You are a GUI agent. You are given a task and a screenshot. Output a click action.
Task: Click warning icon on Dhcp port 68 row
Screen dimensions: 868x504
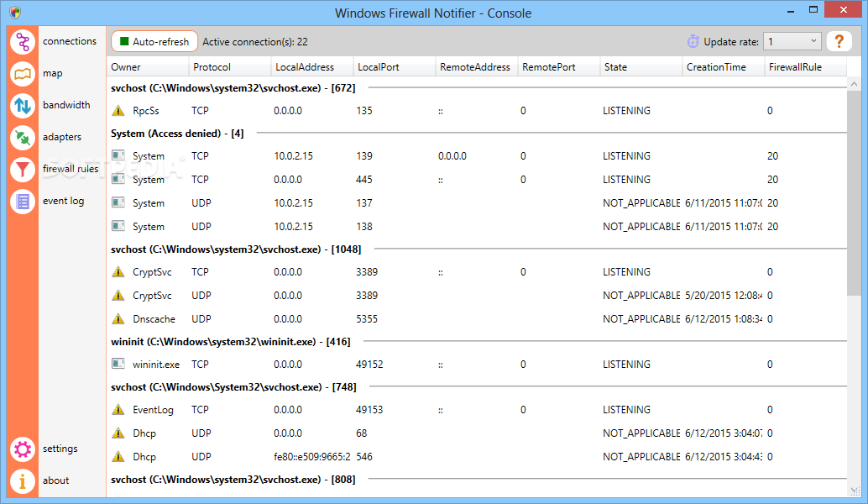pyautogui.click(x=118, y=433)
